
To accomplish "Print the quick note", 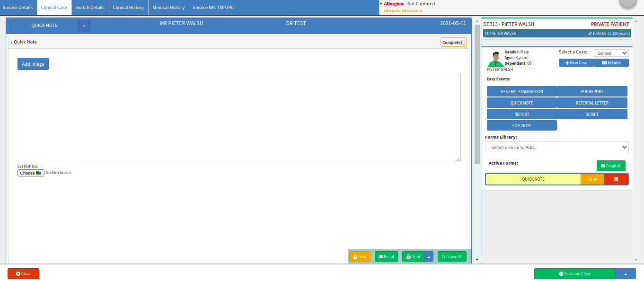I will 413,257.
